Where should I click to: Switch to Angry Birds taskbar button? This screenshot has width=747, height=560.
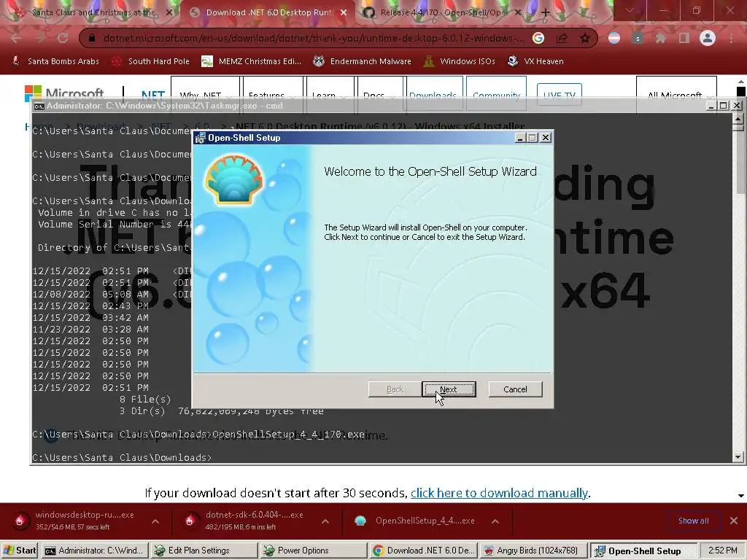click(533, 551)
